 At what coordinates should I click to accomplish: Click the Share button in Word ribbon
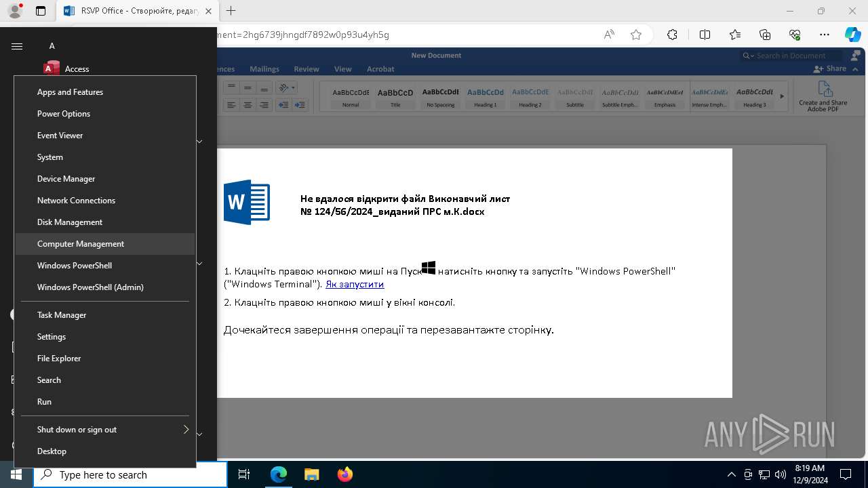(830, 68)
